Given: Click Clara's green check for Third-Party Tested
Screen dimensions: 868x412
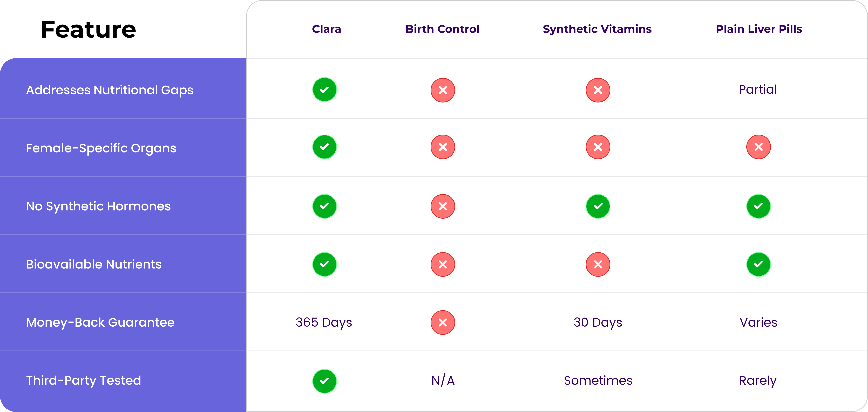Looking at the screenshot, I should pyautogui.click(x=324, y=381).
